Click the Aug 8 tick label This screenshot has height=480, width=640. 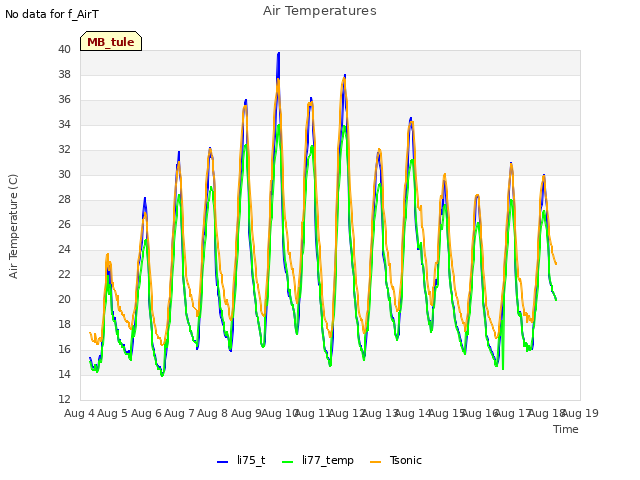coord(213,413)
